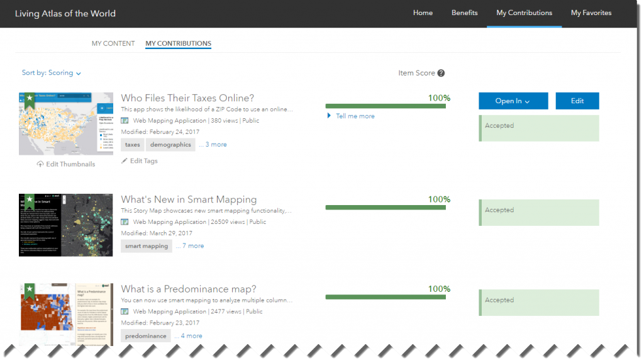This screenshot has width=644, height=363.
Task: Expand the '3 more' tags for the taxes item
Action: tap(213, 145)
